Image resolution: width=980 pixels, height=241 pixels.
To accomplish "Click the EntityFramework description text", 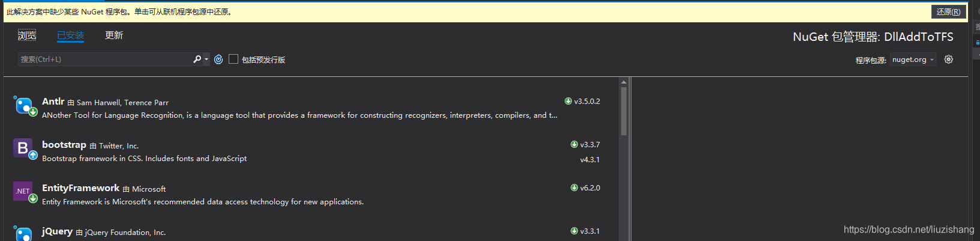I will coord(203,202).
